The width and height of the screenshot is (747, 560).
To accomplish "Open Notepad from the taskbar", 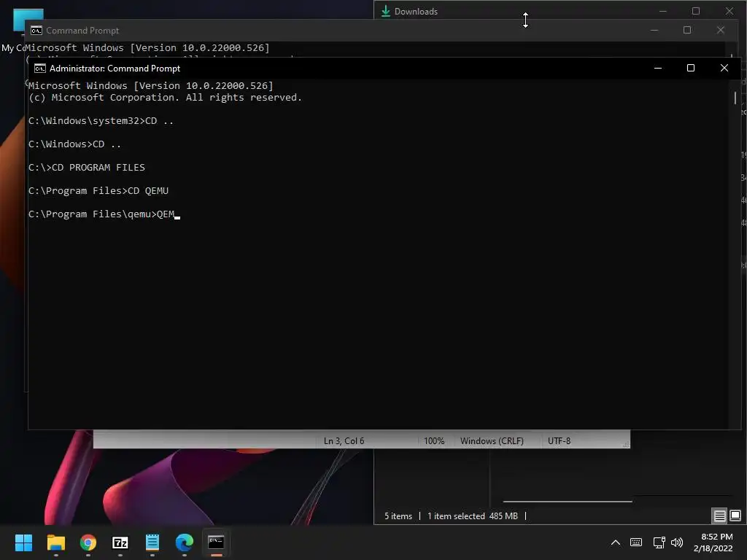I will [x=152, y=542].
